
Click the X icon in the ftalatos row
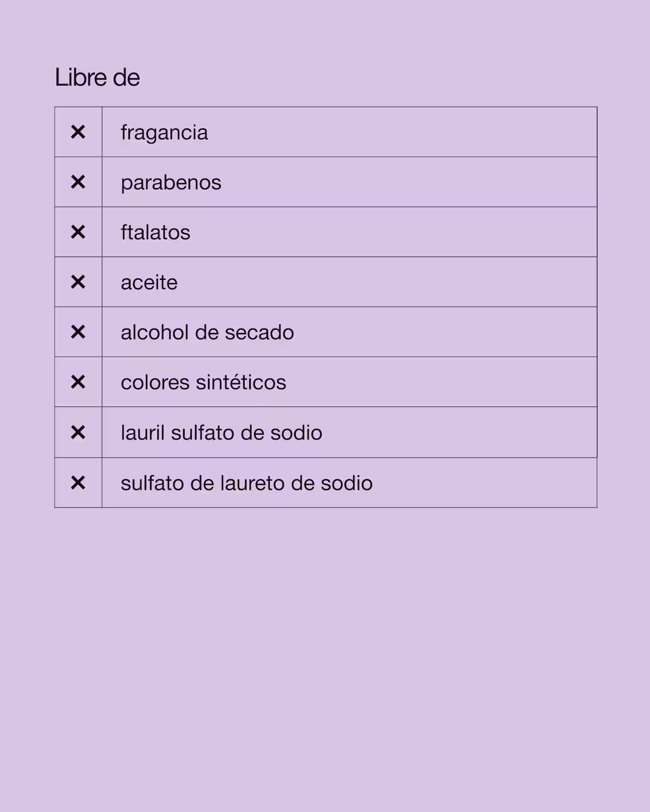78,232
